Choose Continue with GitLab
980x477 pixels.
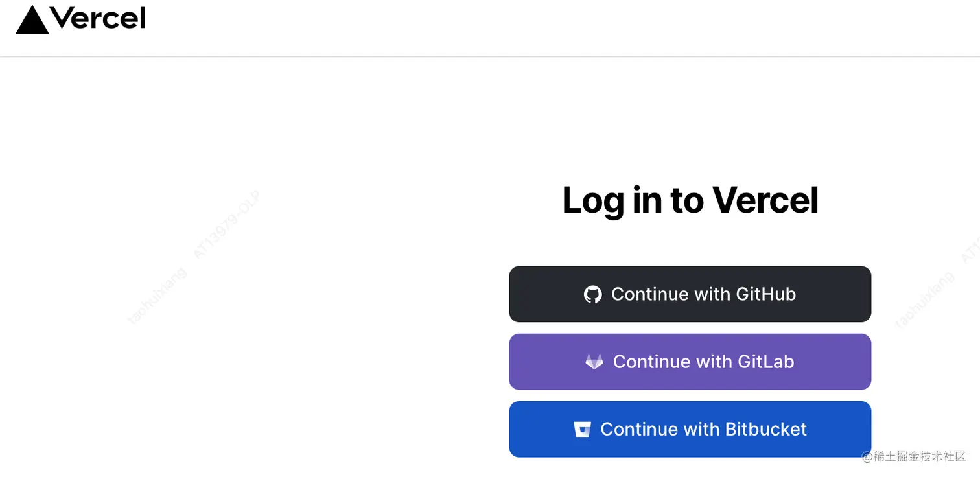(690, 362)
